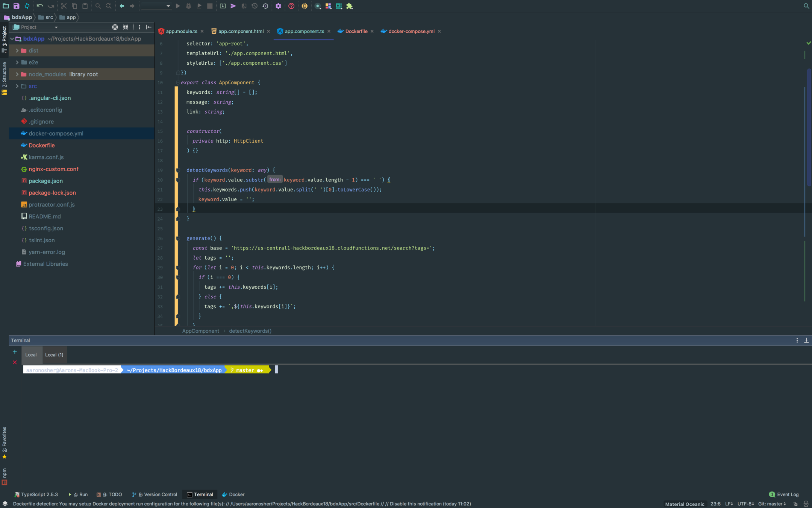Viewport: 812px width, 508px height.
Task: Click the Undo arrow icon
Action: 40,6
